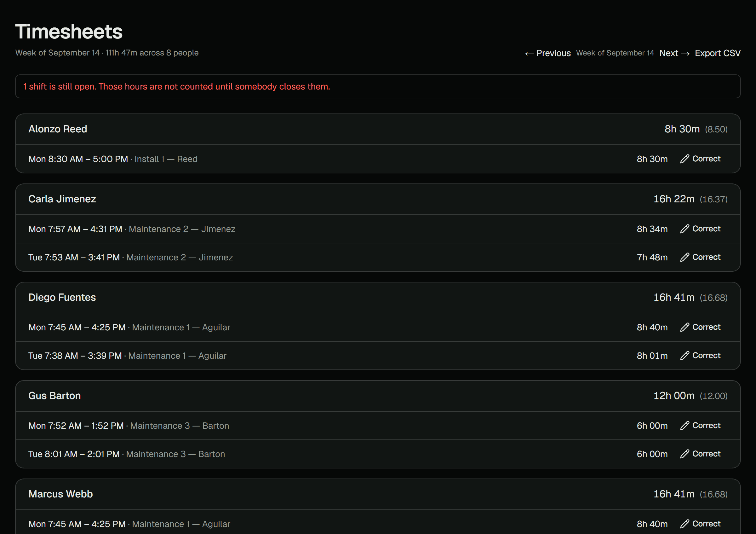756x534 pixels.
Task: Click Correct label on Mon 7:52 AM Barton shift
Action: [706, 425]
